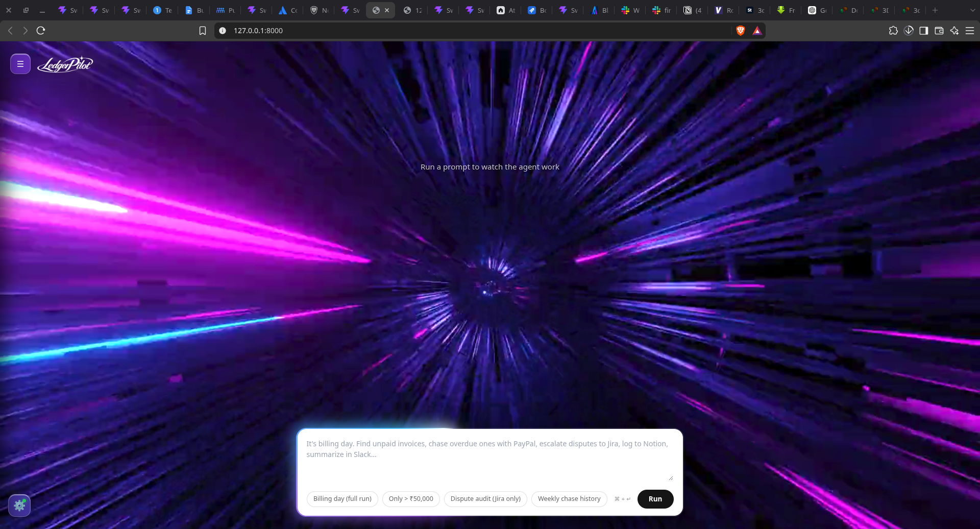
Task: Toggle the browser sidebar panel
Action: pyautogui.click(x=924, y=31)
